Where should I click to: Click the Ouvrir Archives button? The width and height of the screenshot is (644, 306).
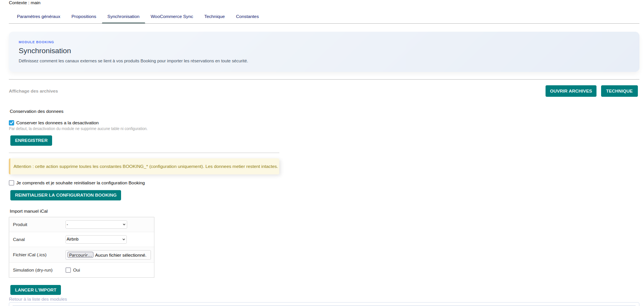pos(570,91)
